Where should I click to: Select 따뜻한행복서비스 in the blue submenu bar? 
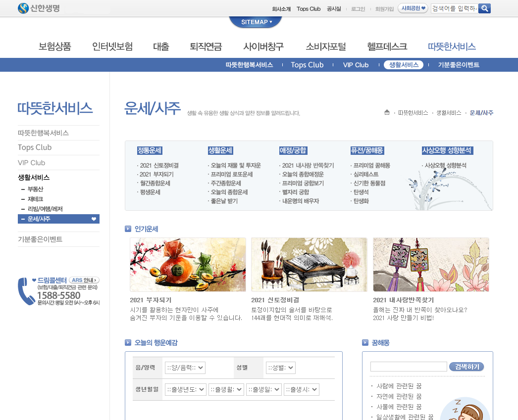click(250, 65)
